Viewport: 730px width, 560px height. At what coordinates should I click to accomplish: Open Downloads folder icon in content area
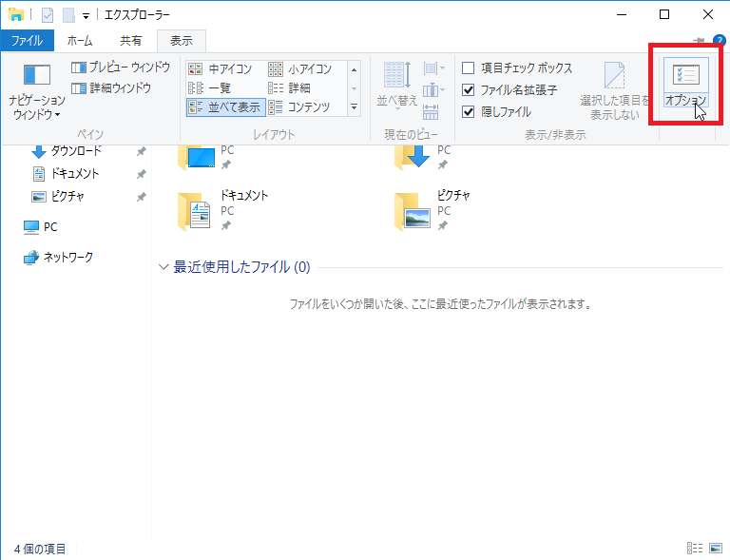pos(413,157)
